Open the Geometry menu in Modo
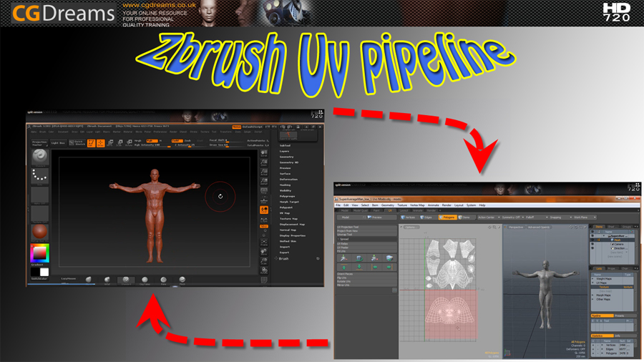 pyautogui.click(x=388, y=205)
